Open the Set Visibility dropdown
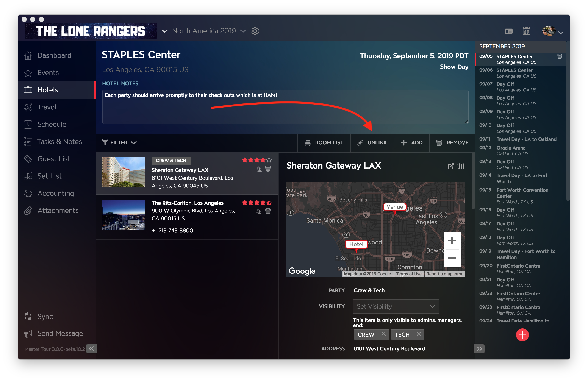Screen dimensions: 588x381 tap(396, 306)
